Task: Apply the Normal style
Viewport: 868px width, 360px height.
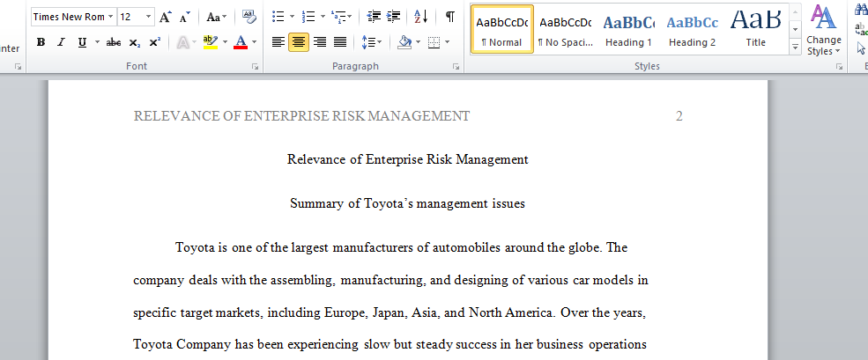Action: pyautogui.click(x=502, y=29)
